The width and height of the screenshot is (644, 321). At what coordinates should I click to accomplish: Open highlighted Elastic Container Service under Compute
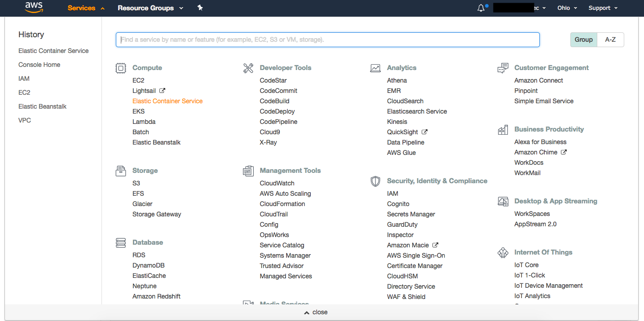(168, 101)
